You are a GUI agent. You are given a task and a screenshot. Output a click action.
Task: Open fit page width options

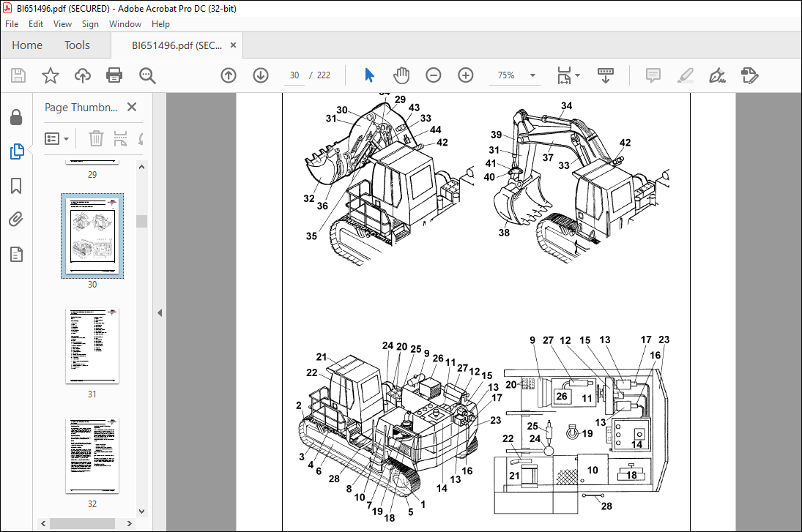point(568,75)
